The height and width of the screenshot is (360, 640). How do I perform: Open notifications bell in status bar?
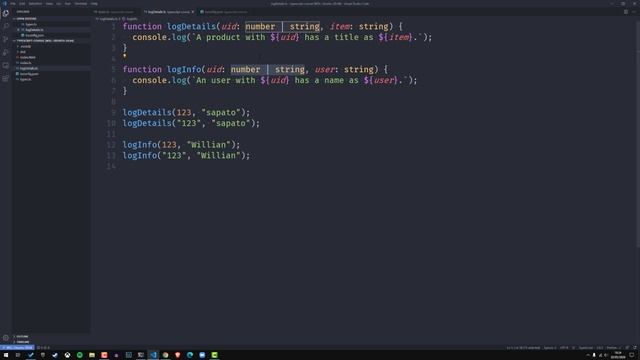tap(635, 348)
